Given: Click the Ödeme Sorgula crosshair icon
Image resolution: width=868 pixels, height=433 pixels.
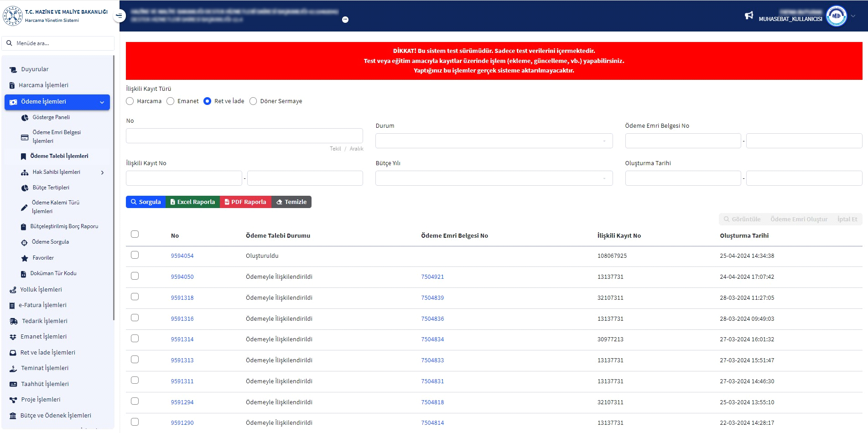Looking at the screenshot, I should tap(24, 242).
